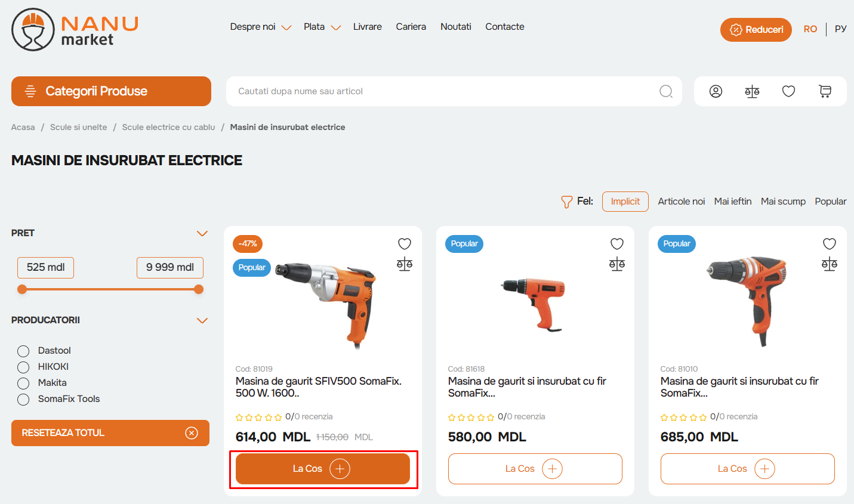Select the SomaFix Tools manufacturer option
Image resolution: width=854 pixels, height=504 pixels.
(23, 399)
